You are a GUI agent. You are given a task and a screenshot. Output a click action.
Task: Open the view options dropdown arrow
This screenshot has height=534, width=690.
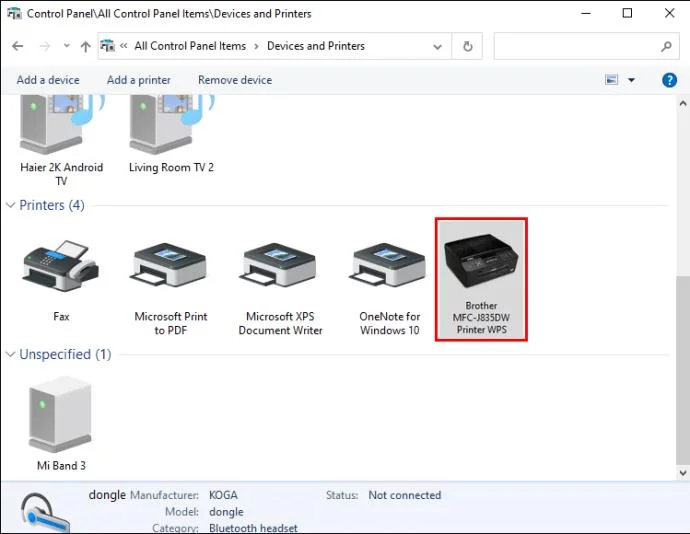coord(631,80)
